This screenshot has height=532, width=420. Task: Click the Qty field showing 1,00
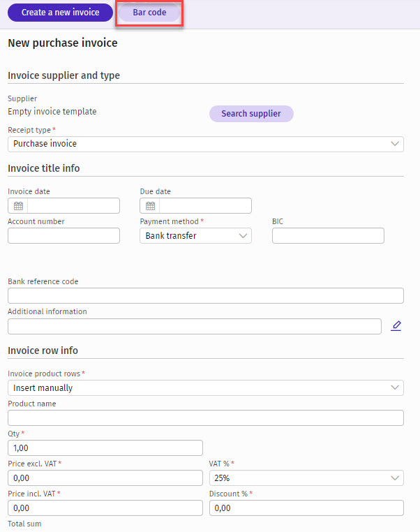coord(105,448)
